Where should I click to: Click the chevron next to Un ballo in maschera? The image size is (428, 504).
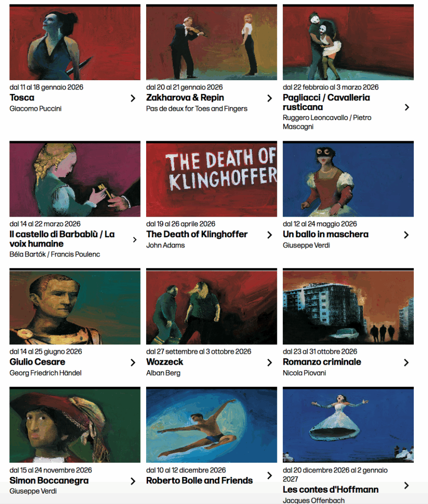pos(406,235)
